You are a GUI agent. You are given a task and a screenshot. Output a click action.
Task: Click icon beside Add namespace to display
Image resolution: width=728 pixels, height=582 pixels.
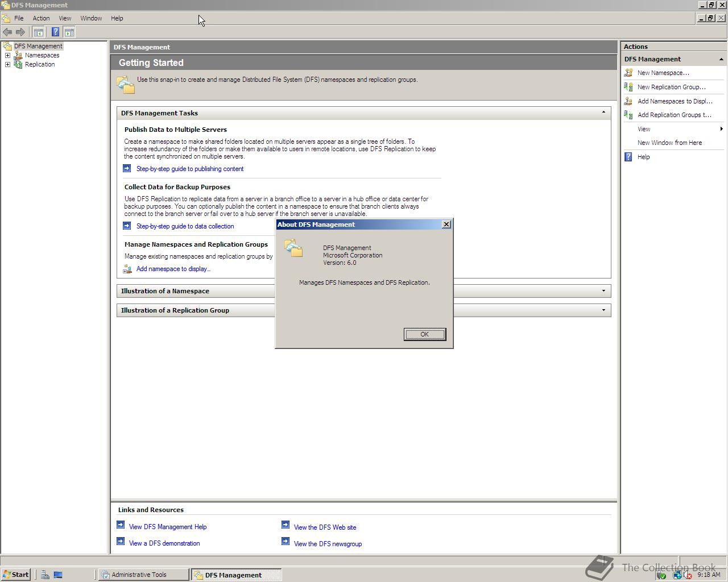(127, 269)
